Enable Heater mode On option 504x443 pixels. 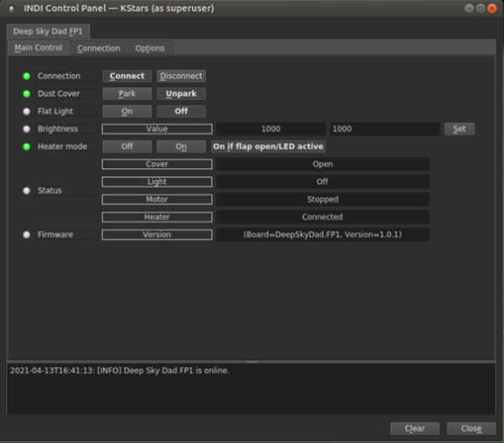(x=181, y=146)
